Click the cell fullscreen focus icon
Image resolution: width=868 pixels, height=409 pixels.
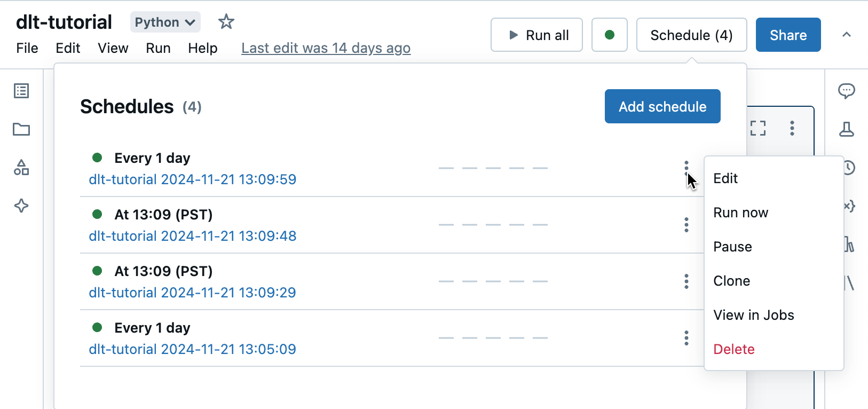[758, 128]
